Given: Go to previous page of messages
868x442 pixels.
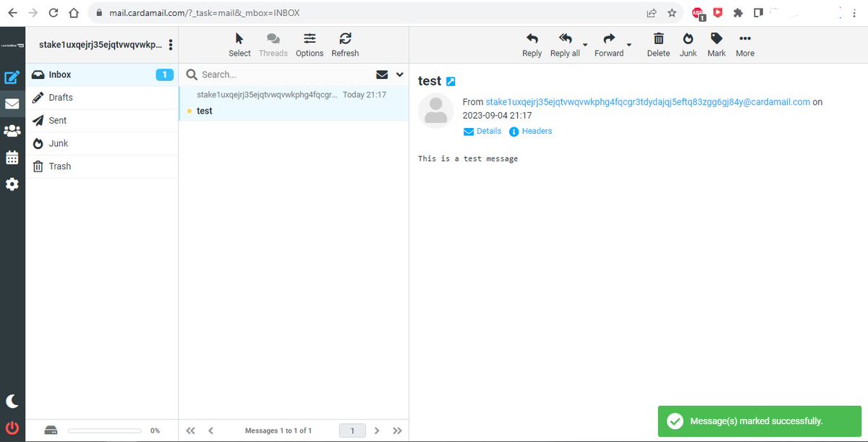Looking at the screenshot, I should click(210, 430).
